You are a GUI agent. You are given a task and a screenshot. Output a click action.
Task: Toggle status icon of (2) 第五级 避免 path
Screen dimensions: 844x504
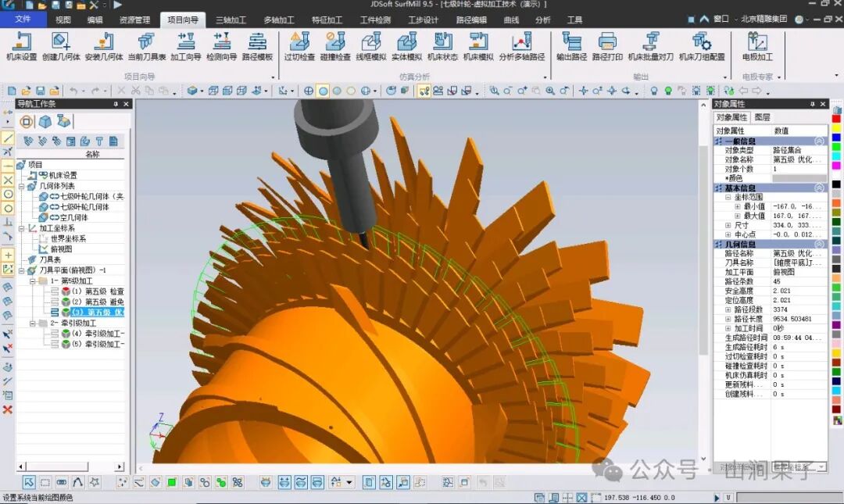point(66,302)
